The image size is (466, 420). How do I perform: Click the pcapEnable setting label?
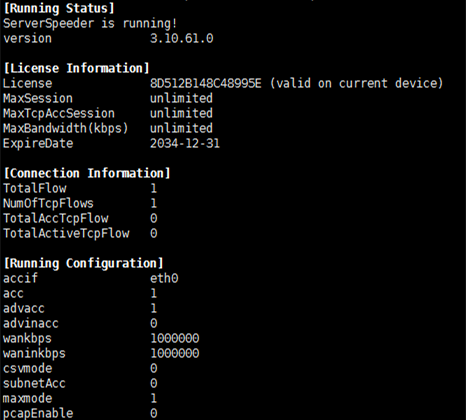pos(38,414)
